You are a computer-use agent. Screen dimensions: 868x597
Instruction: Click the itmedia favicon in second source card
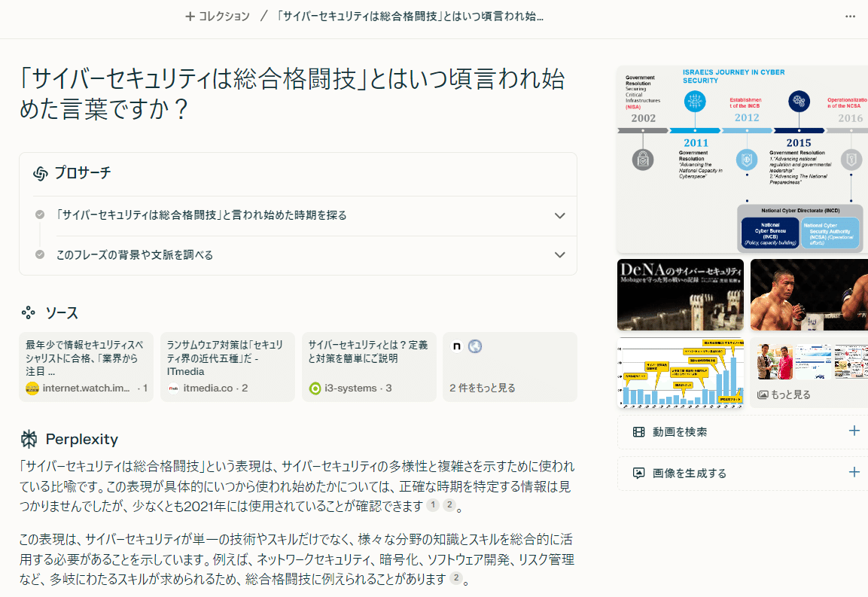coord(174,388)
